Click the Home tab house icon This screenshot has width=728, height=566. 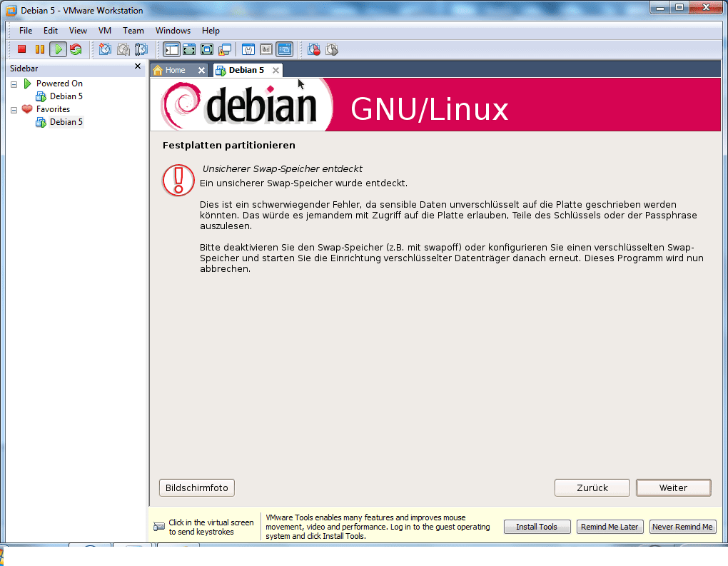[158, 70]
